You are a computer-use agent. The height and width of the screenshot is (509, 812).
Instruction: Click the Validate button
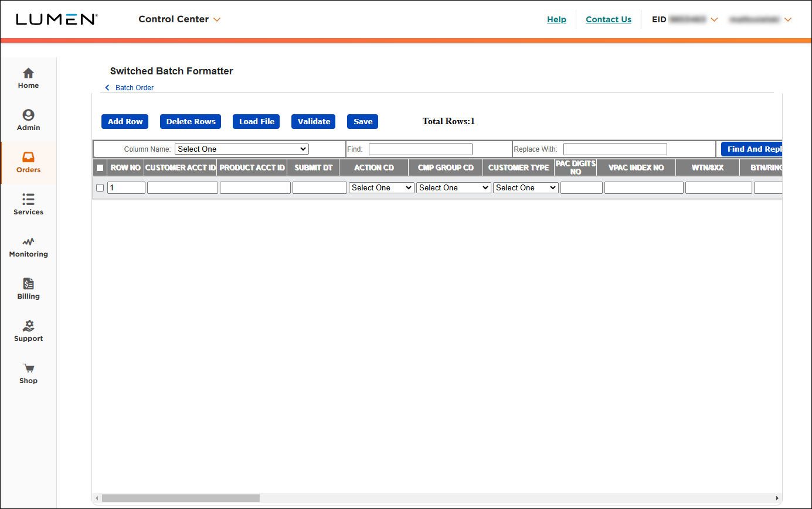tap(314, 121)
